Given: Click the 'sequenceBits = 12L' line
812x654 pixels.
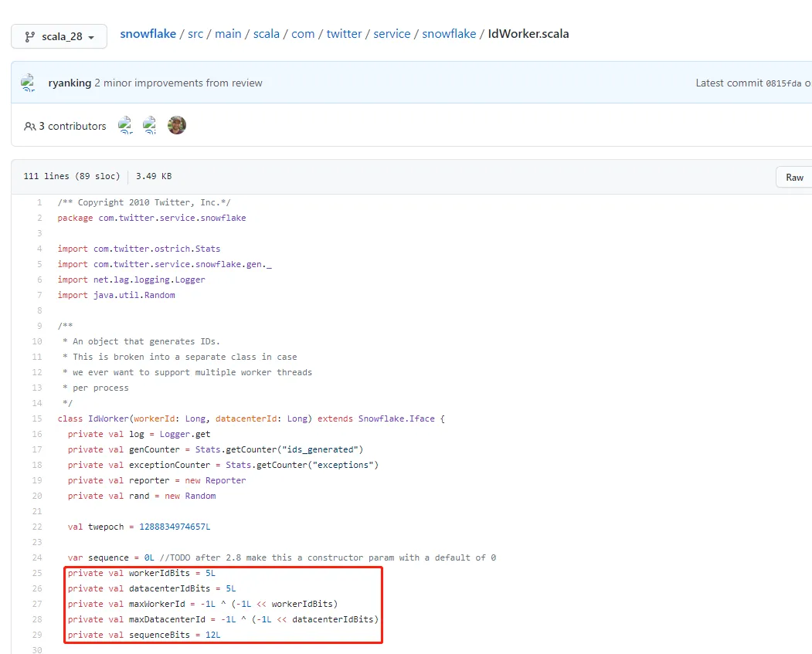Looking at the screenshot, I should tap(144, 635).
